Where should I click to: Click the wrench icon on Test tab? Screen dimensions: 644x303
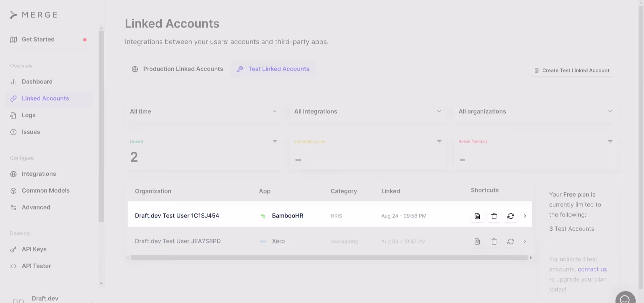(x=240, y=69)
